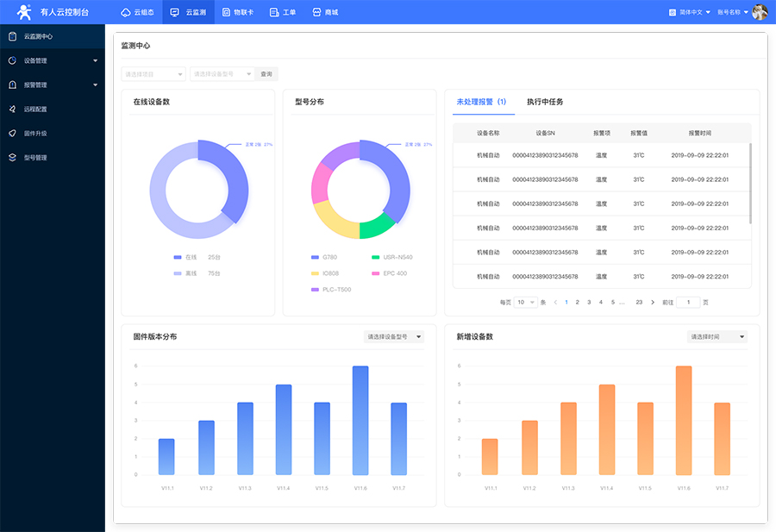Screen dimensions: 776x532
Task: Go to next page with right arrow
Action: 653,303
